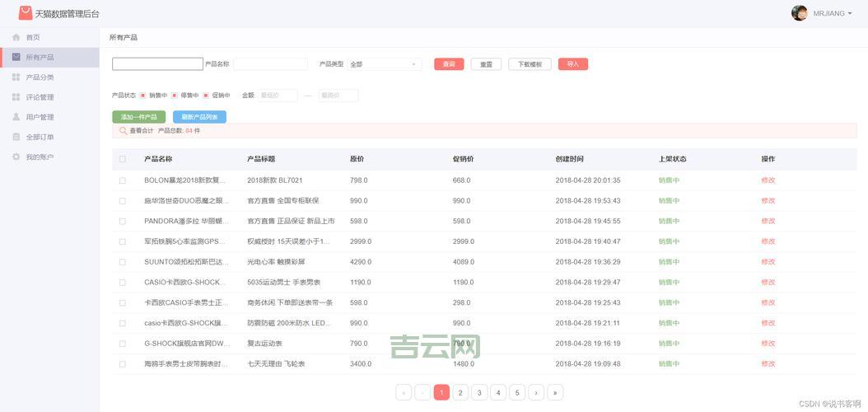This screenshot has width=868, height=412.
Task: Click the unlabeled outlined field before 产品名称
Action: (158, 64)
